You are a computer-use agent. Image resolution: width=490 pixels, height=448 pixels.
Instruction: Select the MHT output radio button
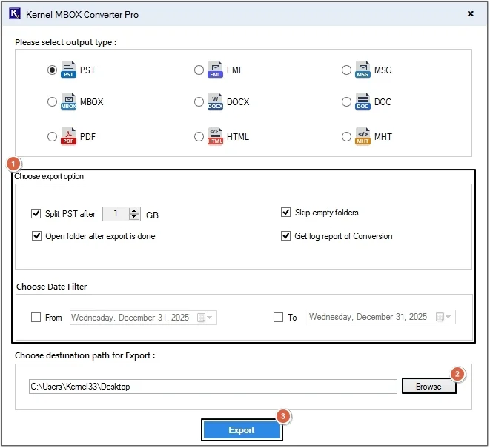pyautogui.click(x=346, y=137)
